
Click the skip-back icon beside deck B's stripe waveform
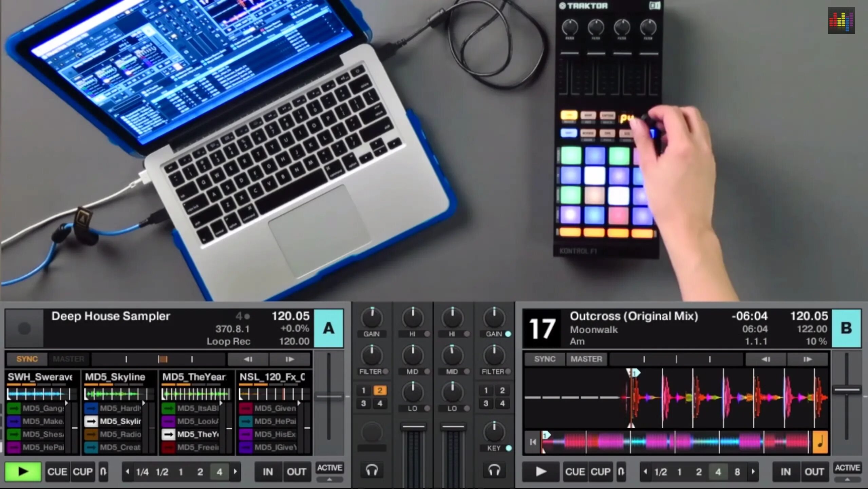tap(533, 442)
